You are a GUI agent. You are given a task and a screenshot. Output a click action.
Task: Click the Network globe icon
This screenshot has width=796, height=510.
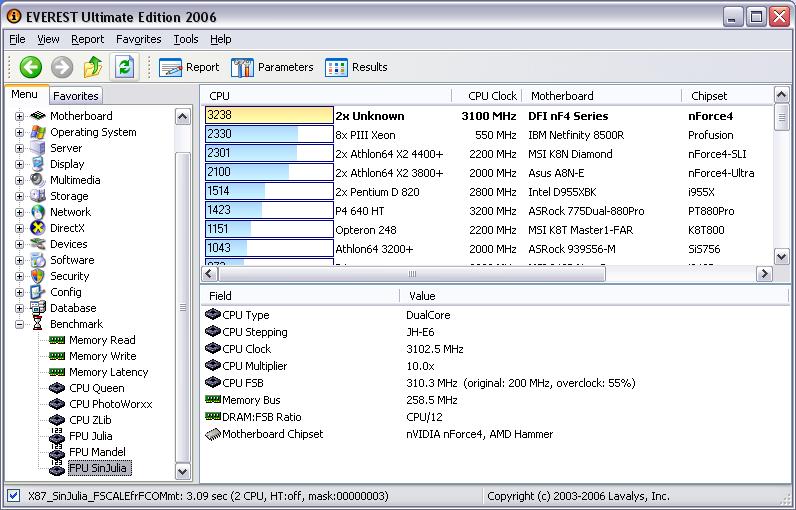click(x=38, y=212)
